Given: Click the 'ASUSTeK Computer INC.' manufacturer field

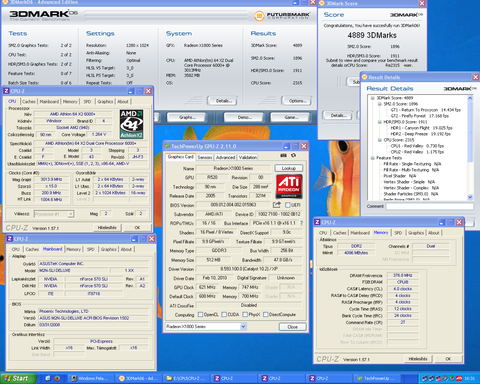Looking at the screenshot, I should coord(93,263).
